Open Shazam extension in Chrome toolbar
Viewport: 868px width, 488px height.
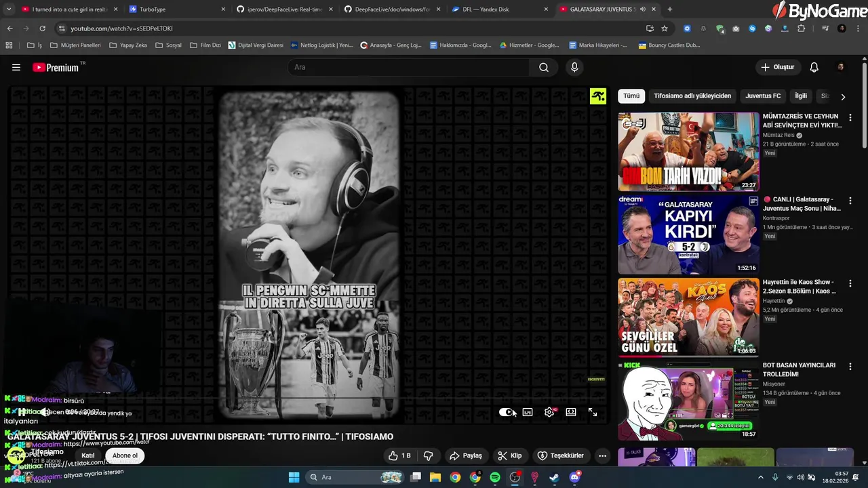(752, 28)
